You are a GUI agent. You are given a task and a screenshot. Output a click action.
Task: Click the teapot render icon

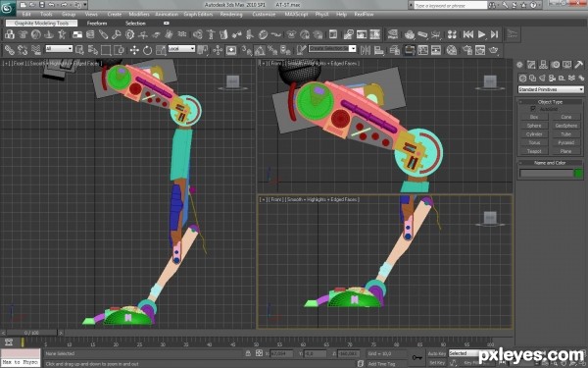pos(494,50)
